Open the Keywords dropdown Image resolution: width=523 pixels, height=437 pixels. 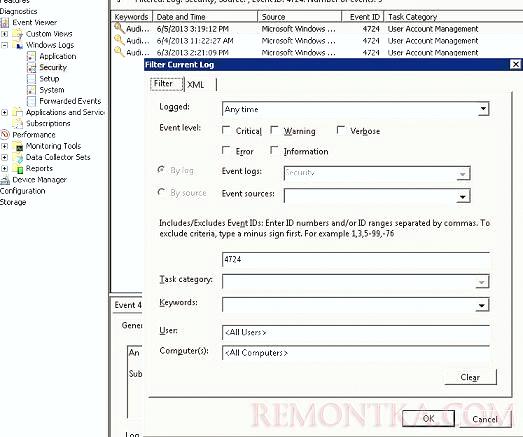click(x=481, y=305)
